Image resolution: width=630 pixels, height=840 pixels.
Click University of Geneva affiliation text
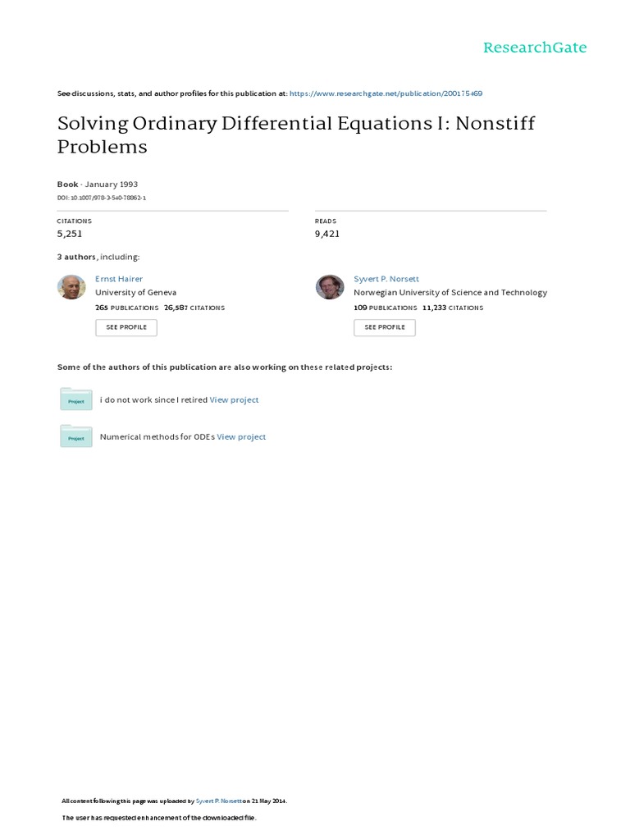136,292
